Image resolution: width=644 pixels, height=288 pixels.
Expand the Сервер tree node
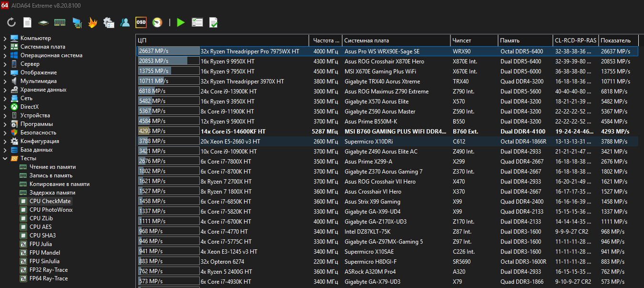point(5,64)
